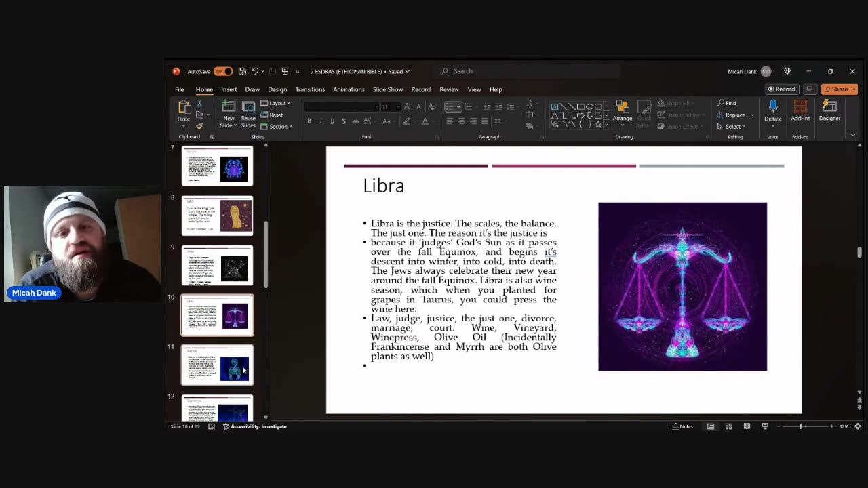The image size is (868, 488).
Task: Click Find in Editing group
Action: [726, 103]
